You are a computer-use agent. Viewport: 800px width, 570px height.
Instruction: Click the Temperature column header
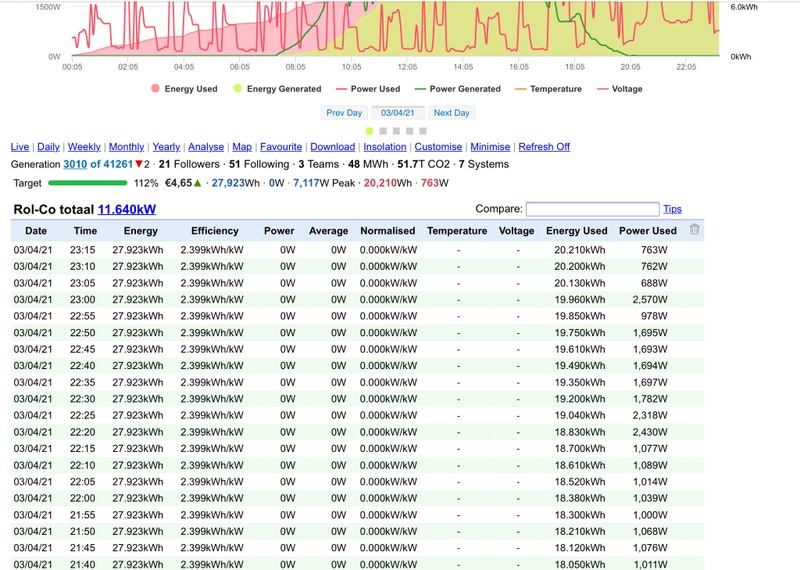point(457,231)
